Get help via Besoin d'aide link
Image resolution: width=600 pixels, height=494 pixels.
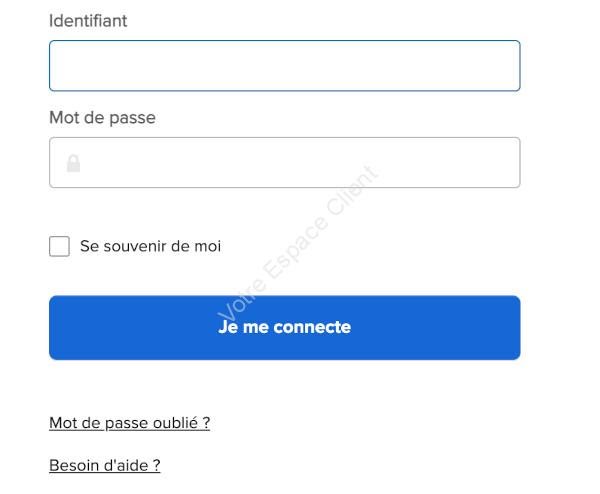click(x=105, y=466)
